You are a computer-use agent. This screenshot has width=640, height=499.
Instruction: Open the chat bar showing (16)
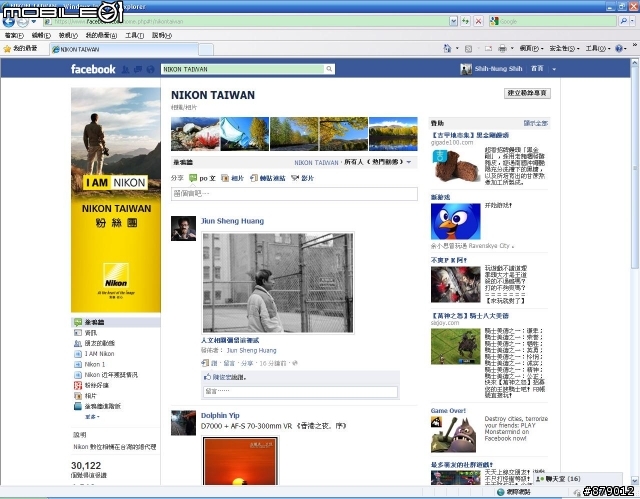pos(578,479)
